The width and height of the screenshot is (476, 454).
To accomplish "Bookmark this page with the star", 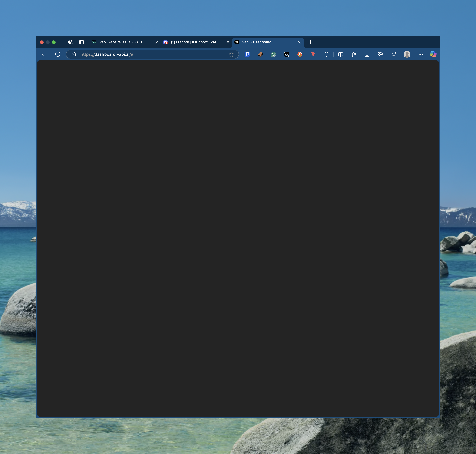I will 232,54.
